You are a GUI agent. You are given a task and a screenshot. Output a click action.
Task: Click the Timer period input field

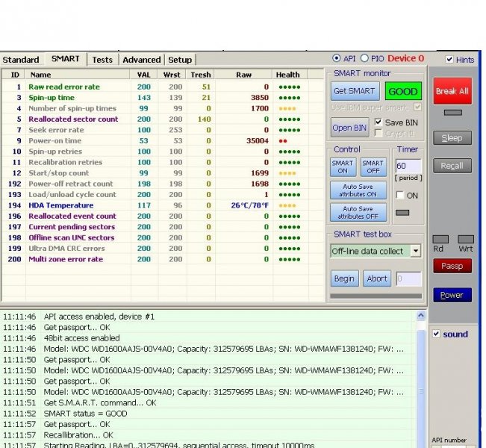point(408,166)
